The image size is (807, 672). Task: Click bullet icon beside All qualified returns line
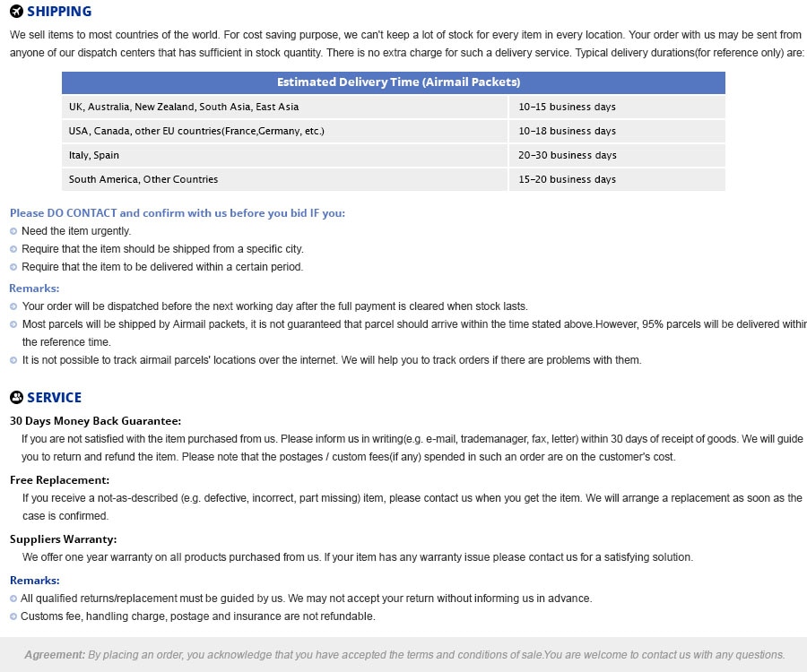pyautogui.click(x=13, y=599)
